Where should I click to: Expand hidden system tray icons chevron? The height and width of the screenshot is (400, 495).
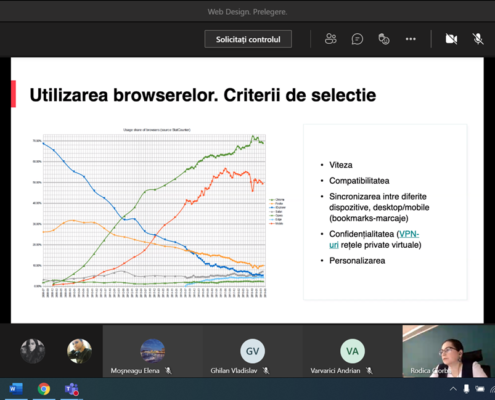(x=453, y=389)
